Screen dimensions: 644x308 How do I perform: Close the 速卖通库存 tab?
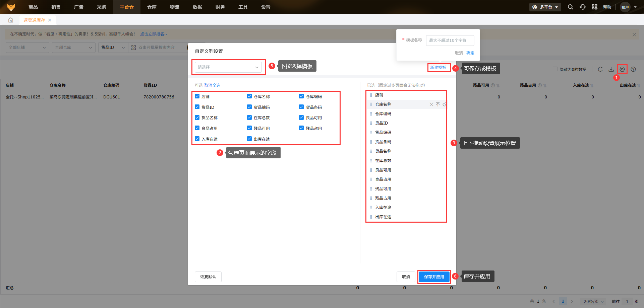tap(50, 20)
